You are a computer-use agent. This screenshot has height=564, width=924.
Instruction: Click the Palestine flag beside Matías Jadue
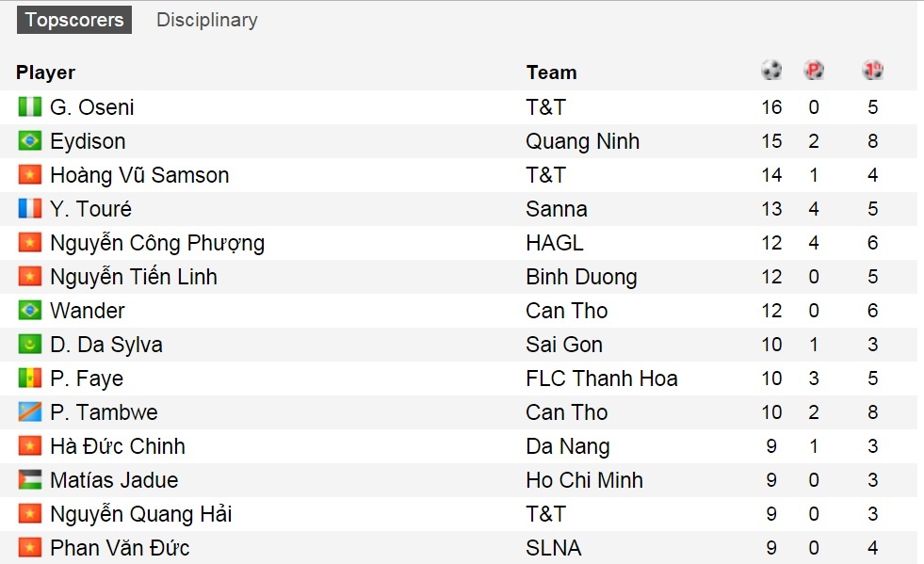[x=28, y=480]
